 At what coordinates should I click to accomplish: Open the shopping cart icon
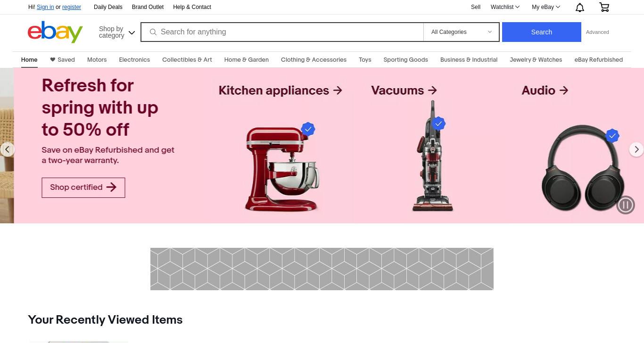coord(604,7)
